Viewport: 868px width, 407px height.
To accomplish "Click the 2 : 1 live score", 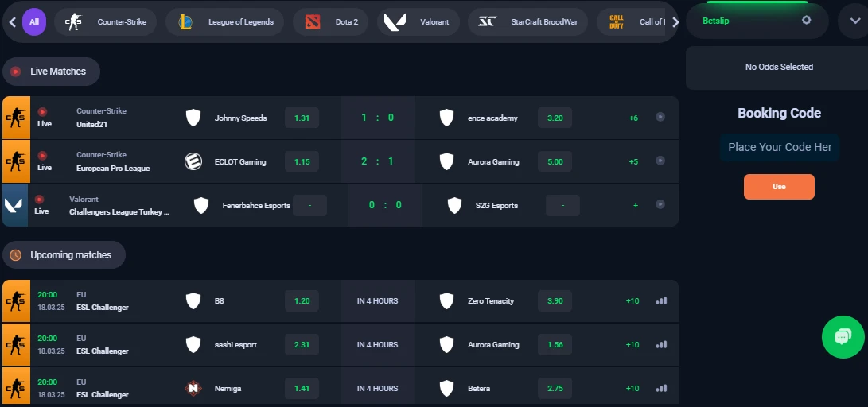I will tap(378, 161).
